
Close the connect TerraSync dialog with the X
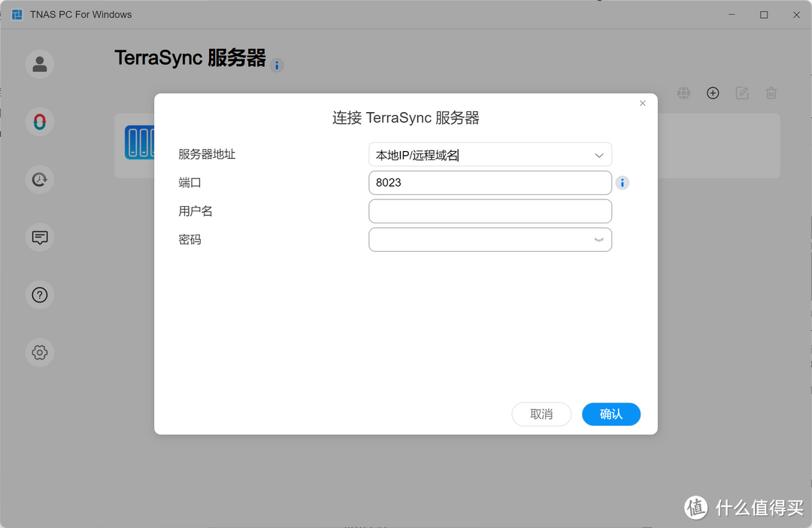click(643, 103)
